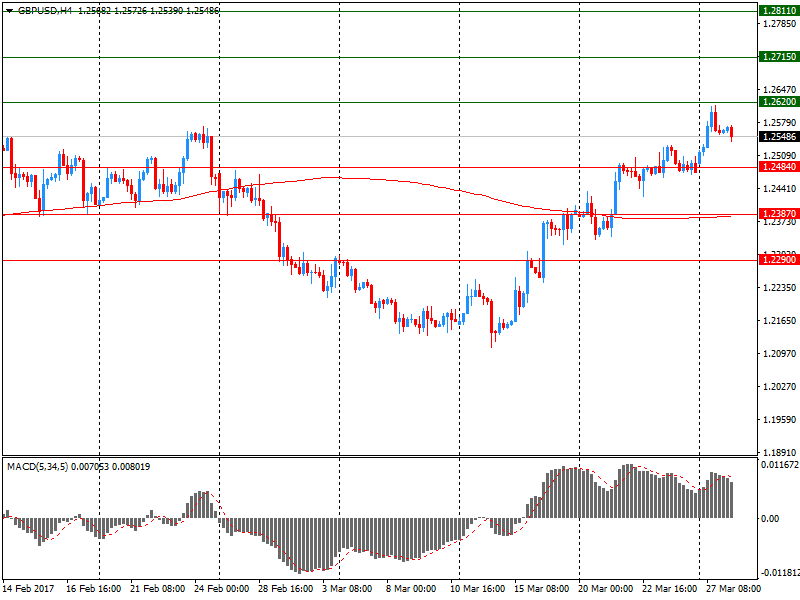Click the 1.21650 price axis value
800x600 pixels.
778,321
